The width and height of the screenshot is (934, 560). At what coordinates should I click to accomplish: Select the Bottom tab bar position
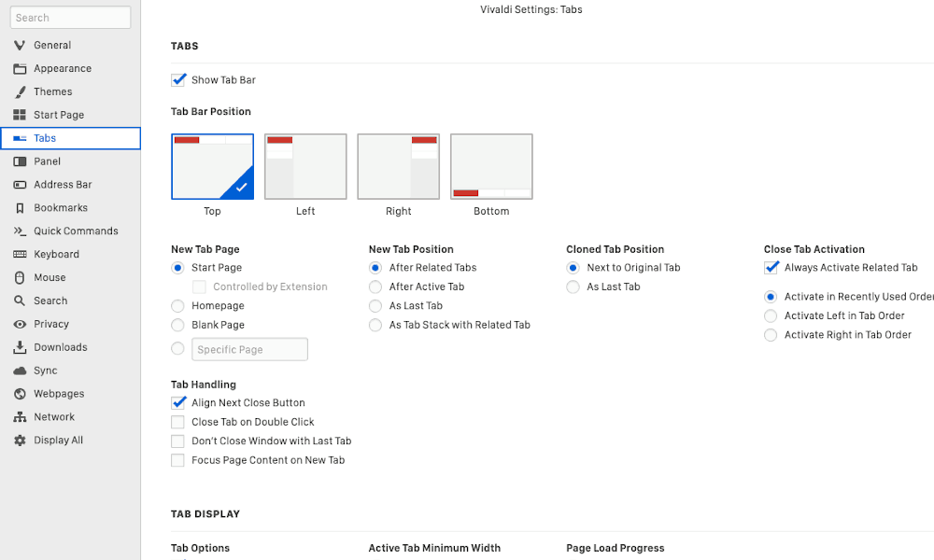coord(491,166)
